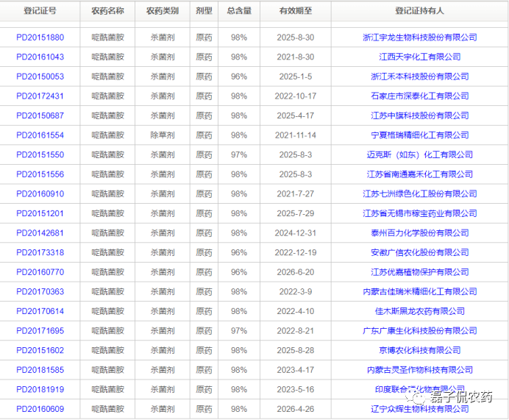This screenshot has height=420, width=509.
Task: Select expiry date 2025-1-5
Action: click(296, 76)
